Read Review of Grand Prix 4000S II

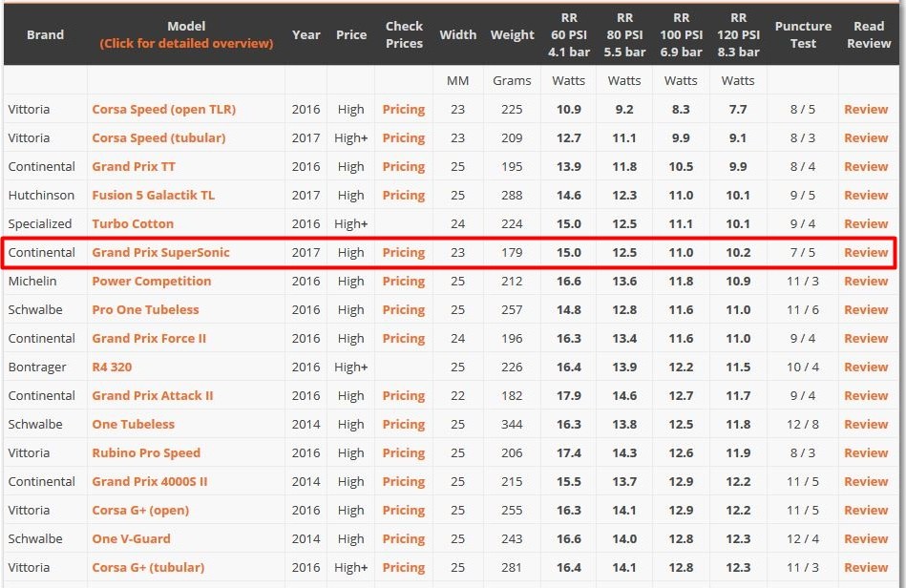pyautogui.click(x=866, y=482)
